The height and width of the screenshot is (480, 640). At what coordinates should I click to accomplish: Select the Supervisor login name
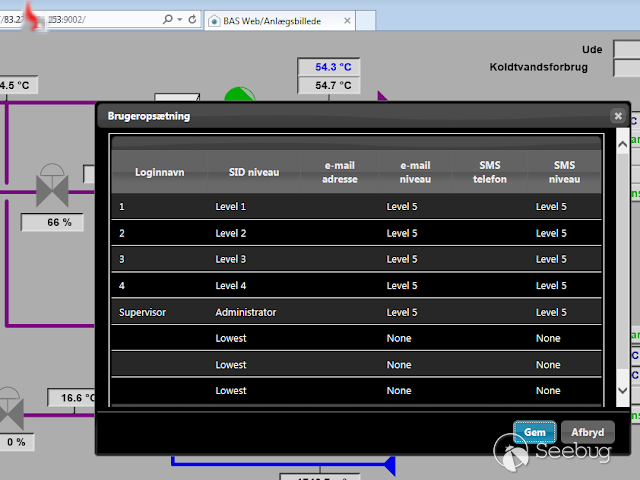(142, 312)
